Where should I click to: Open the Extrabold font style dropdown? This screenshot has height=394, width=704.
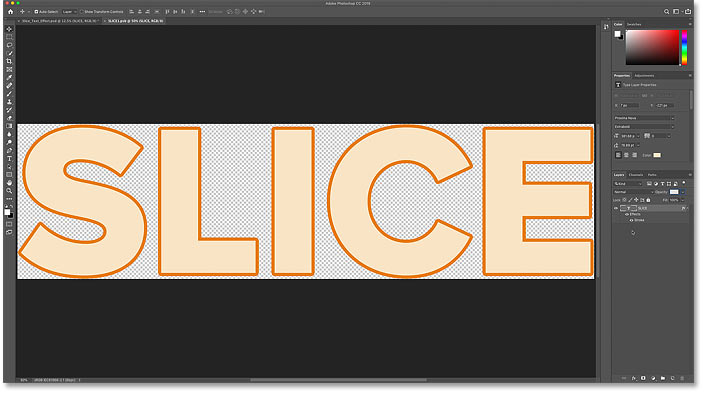[x=644, y=127]
